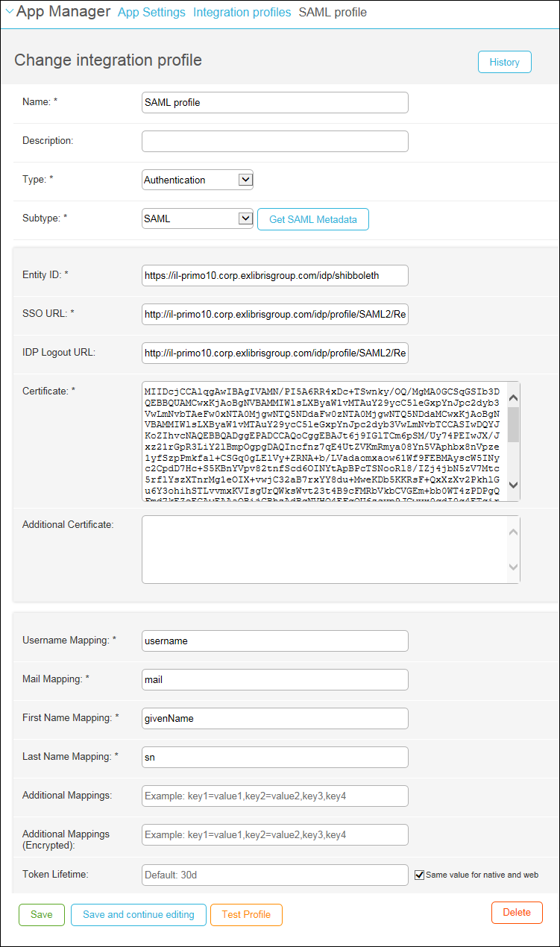Viewport: 560px width, 947px height.
Task: Go to Integration profiles breadcrumb
Action: 242,12
